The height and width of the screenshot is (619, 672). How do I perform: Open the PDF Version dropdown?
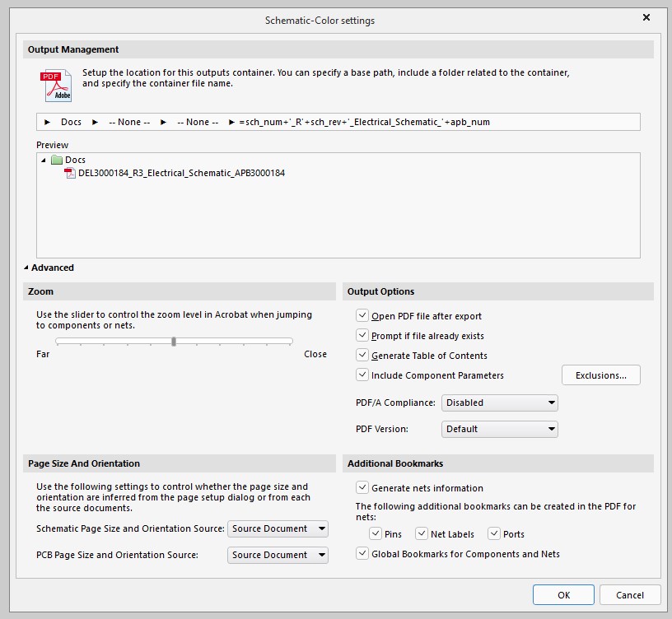(499, 429)
